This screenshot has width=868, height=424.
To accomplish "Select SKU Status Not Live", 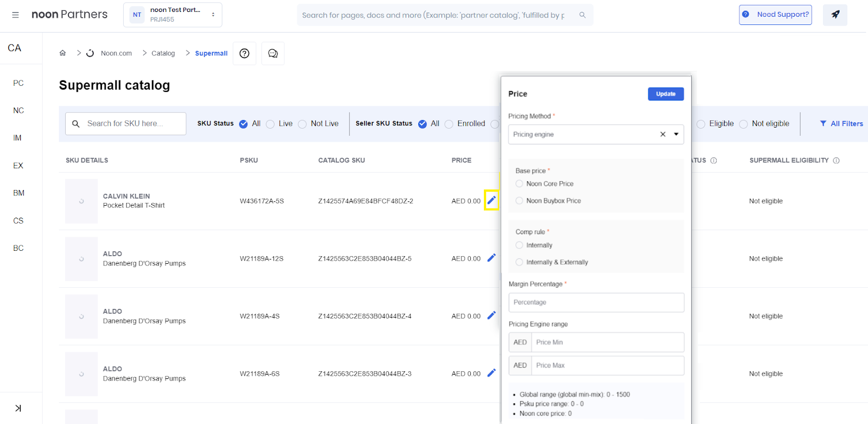I will [x=302, y=124].
